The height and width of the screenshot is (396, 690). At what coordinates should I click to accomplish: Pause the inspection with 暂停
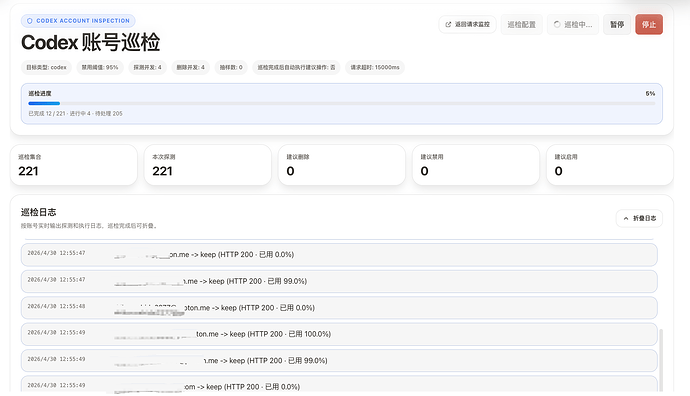[x=617, y=25]
